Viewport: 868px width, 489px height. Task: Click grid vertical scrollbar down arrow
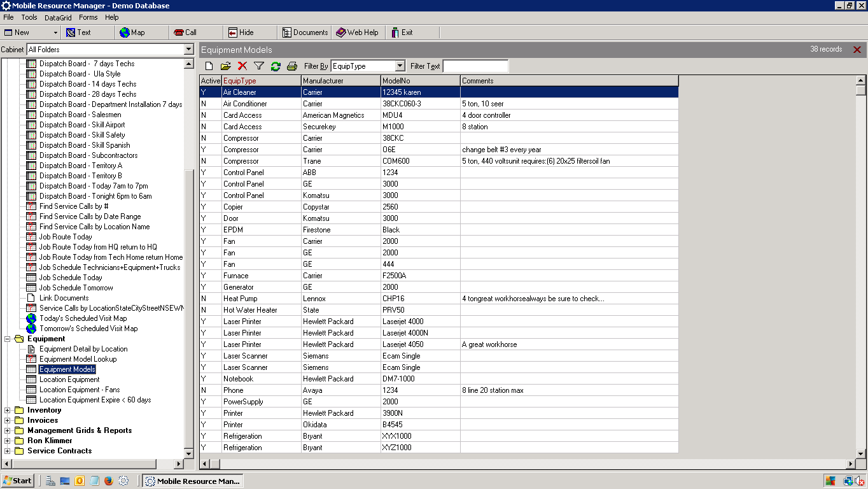pos(861,453)
